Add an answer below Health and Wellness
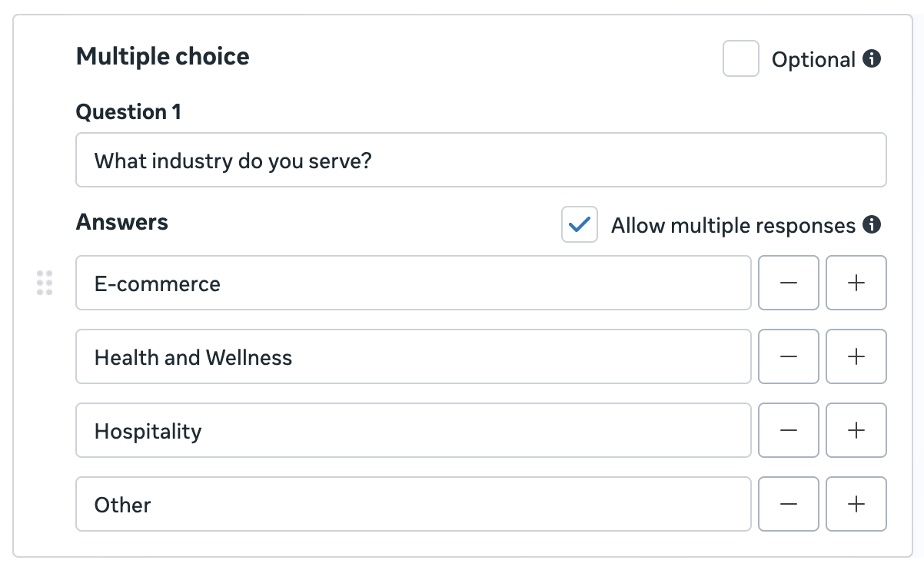Image resolution: width=924 pixels, height=570 pixels. click(856, 356)
